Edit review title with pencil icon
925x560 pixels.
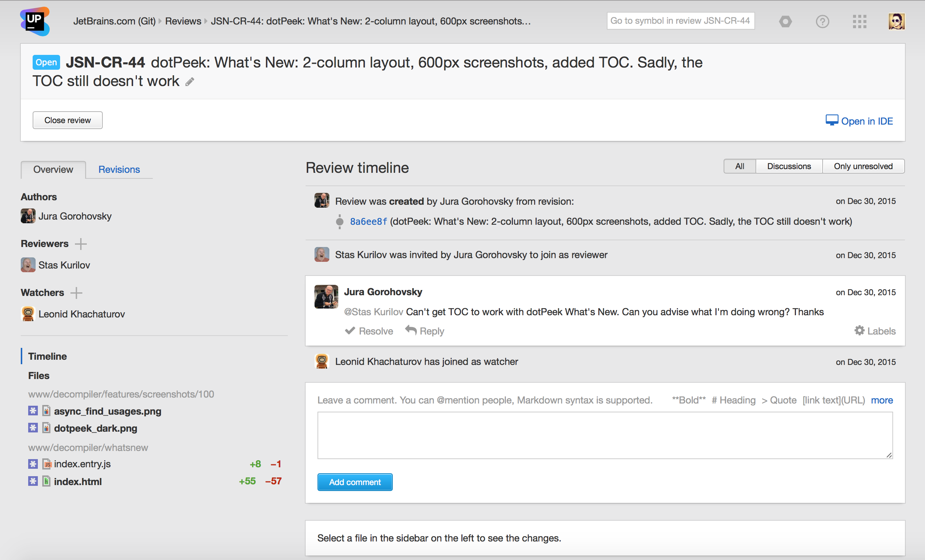coord(190,82)
